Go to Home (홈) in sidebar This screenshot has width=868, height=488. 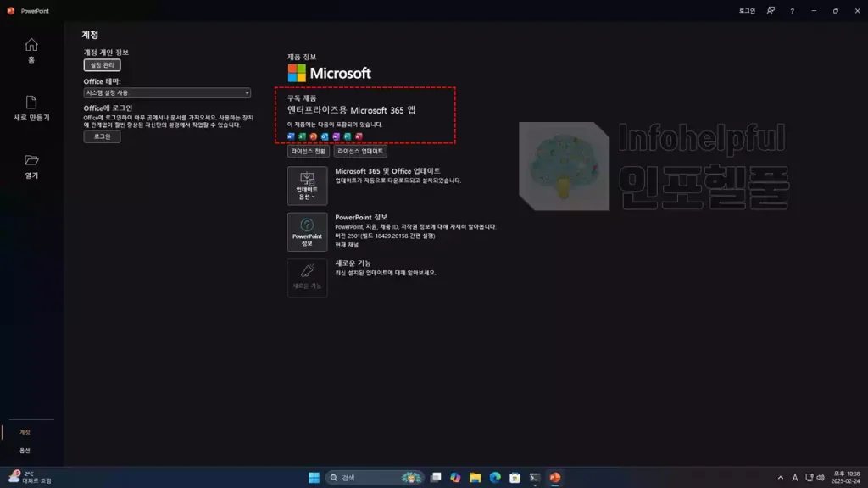pos(31,50)
